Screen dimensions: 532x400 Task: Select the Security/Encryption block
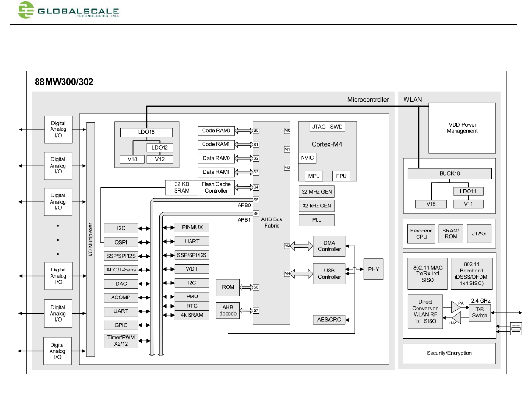pyautogui.click(x=449, y=353)
